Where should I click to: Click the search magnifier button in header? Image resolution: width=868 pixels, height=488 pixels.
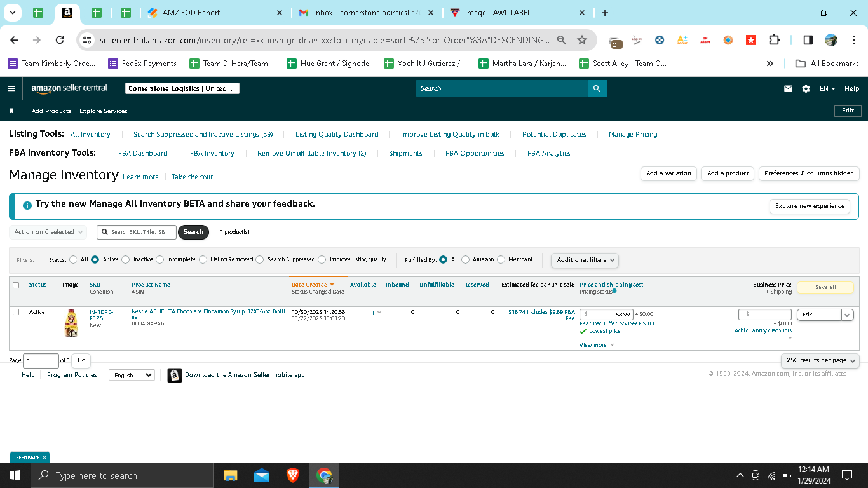(597, 88)
